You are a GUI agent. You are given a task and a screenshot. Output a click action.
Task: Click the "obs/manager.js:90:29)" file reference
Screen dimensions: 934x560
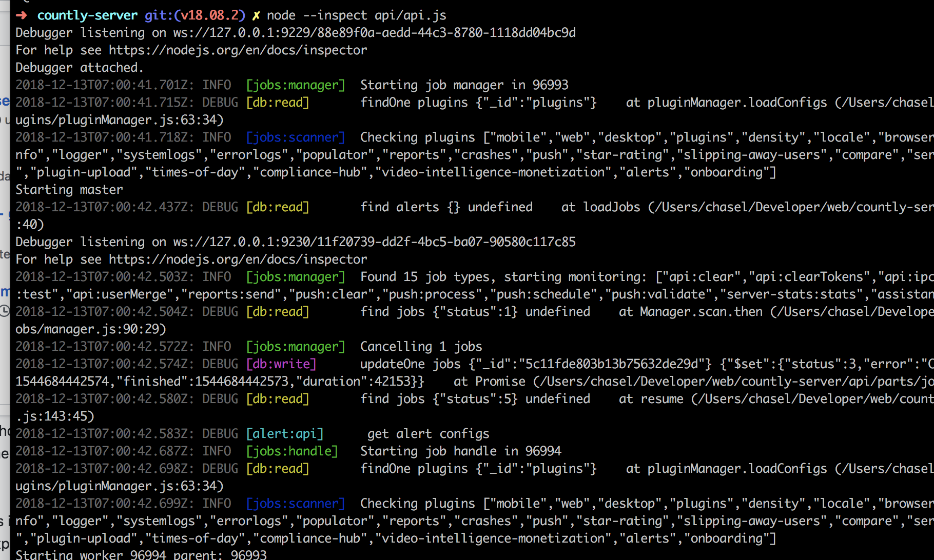(x=91, y=329)
